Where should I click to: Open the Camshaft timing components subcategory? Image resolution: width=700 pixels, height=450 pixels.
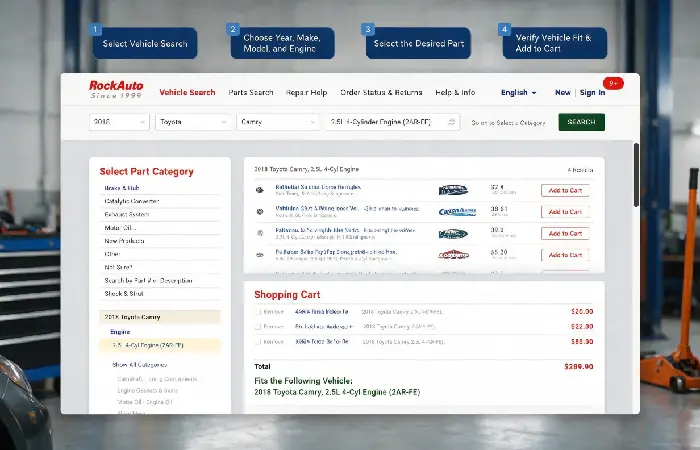[x=157, y=379]
